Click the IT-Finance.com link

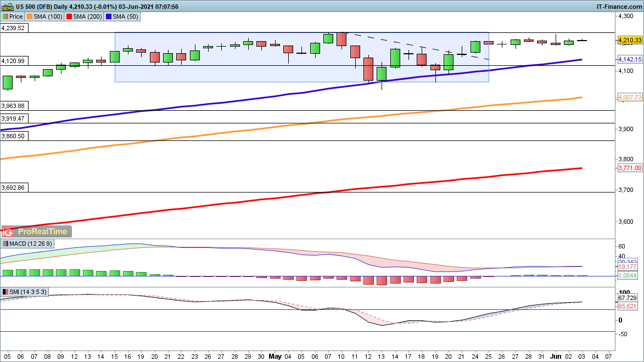(619, 7)
